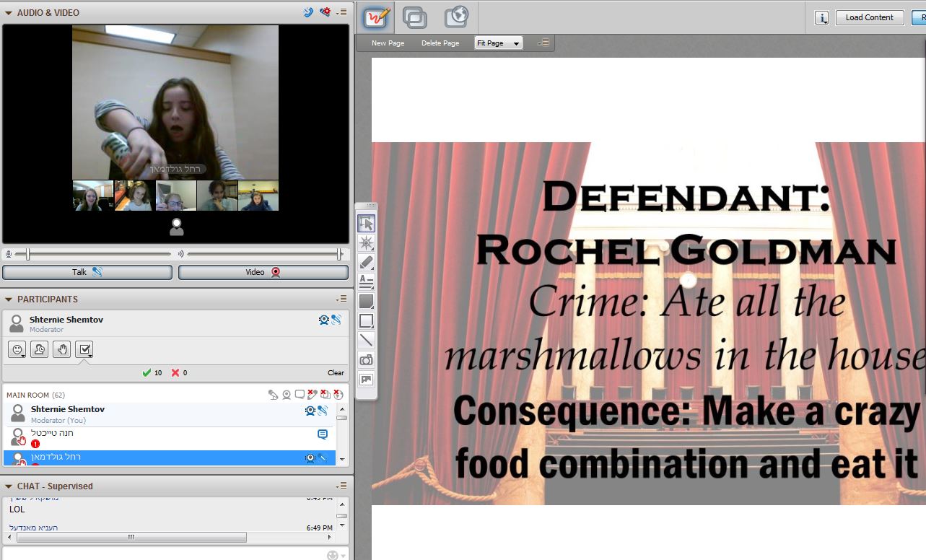Viewport: 926px width, 560px height.
Task: Select the third webcam thumbnail
Action: pyautogui.click(x=175, y=196)
